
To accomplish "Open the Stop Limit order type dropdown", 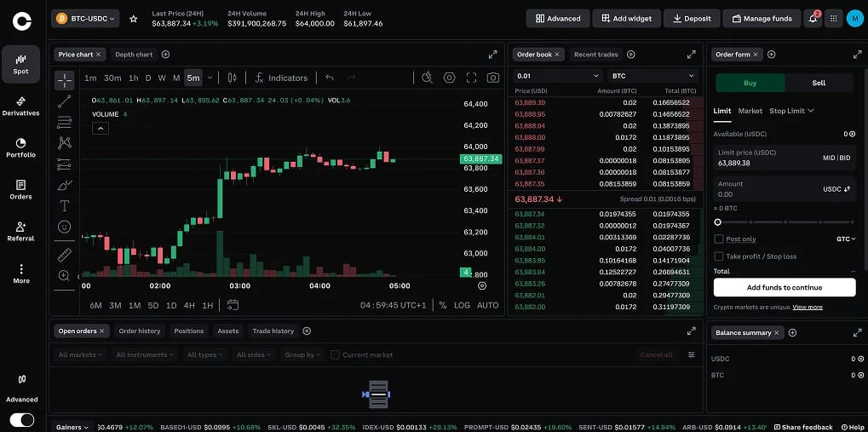I will coord(791,111).
